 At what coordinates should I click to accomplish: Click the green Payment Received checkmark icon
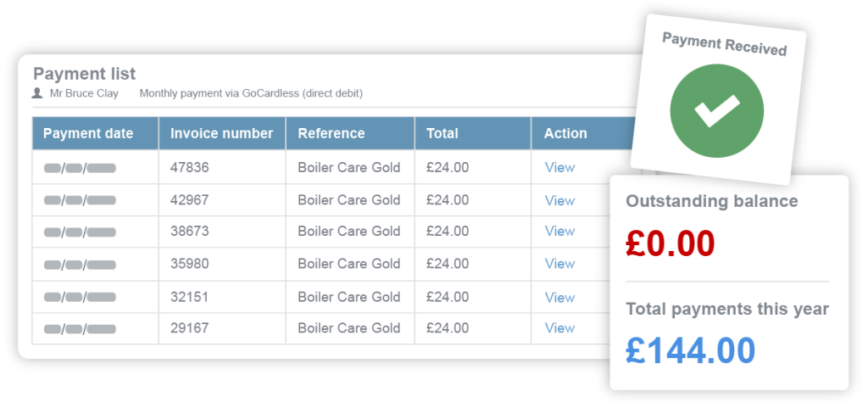716,111
